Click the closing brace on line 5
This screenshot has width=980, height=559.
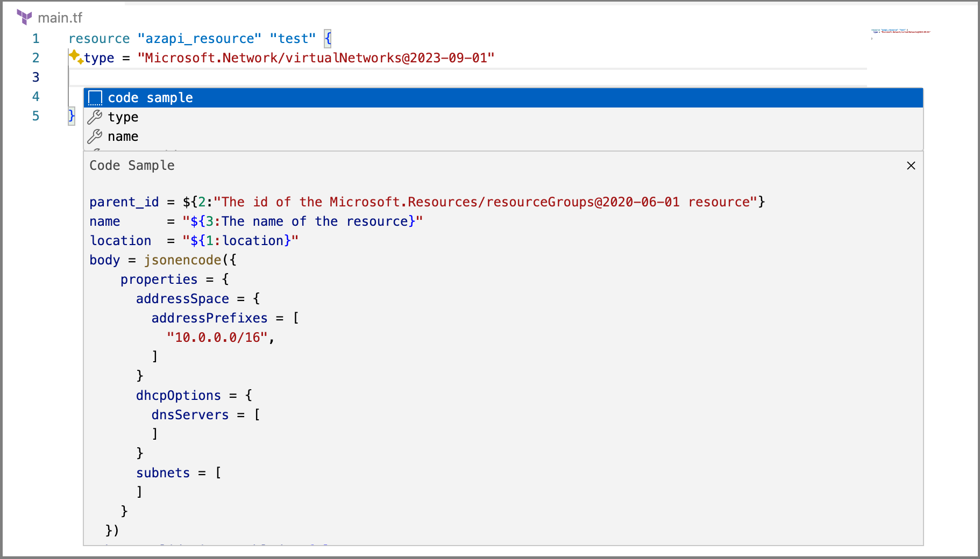point(70,116)
